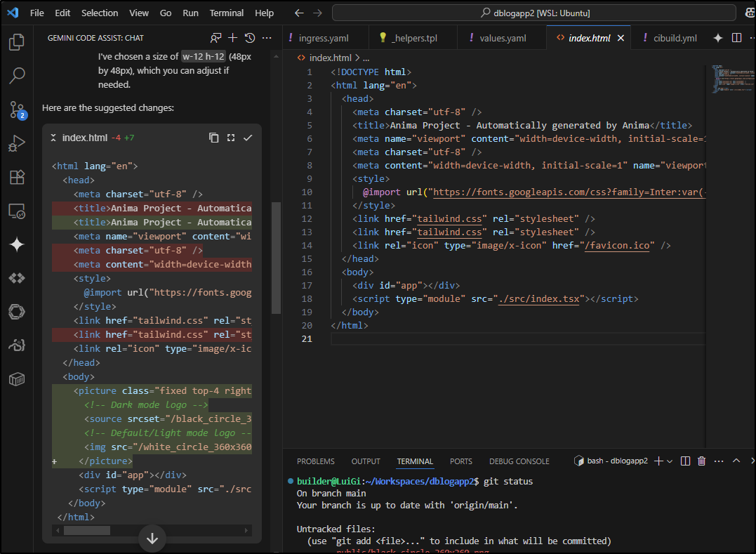Open the suggested diff in full view
The width and height of the screenshot is (756, 554).
(x=231, y=138)
